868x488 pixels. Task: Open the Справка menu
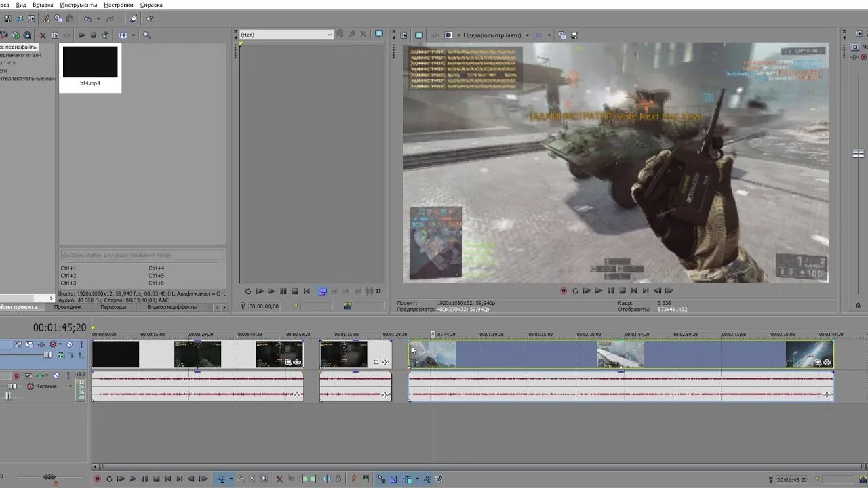151,5
